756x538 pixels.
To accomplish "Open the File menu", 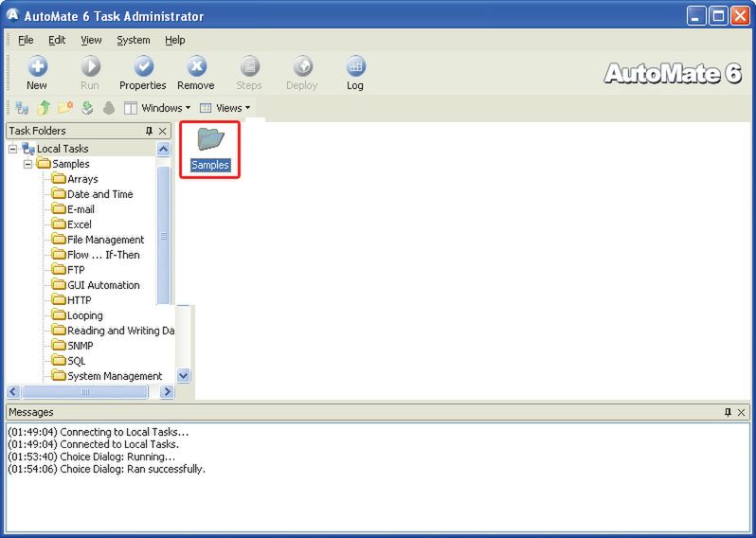I will coord(26,40).
